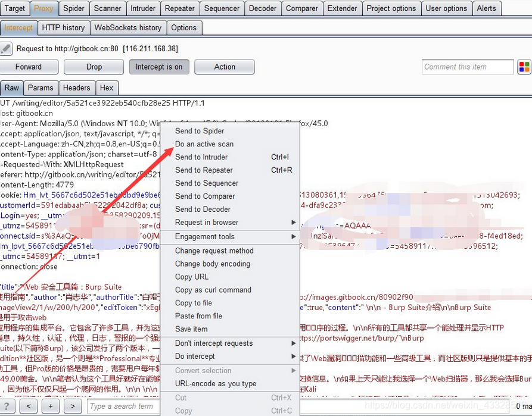Viewport: 532px width, 416px height.
Task: Open the Action button menu
Action: [x=225, y=67]
